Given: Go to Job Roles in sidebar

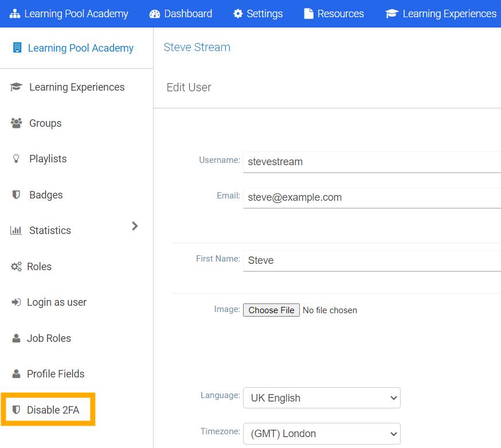Looking at the screenshot, I should (49, 338).
